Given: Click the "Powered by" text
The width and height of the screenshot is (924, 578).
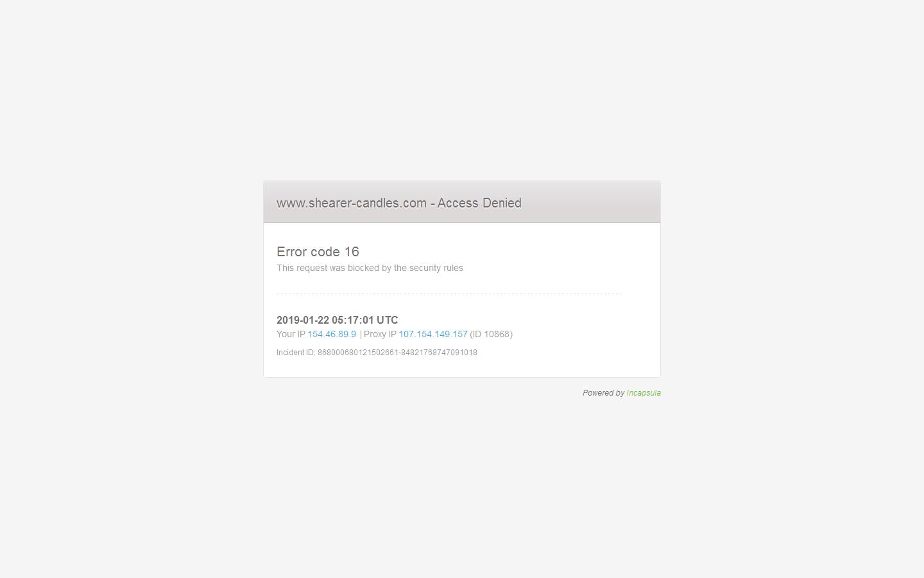Looking at the screenshot, I should click(x=603, y=393).
